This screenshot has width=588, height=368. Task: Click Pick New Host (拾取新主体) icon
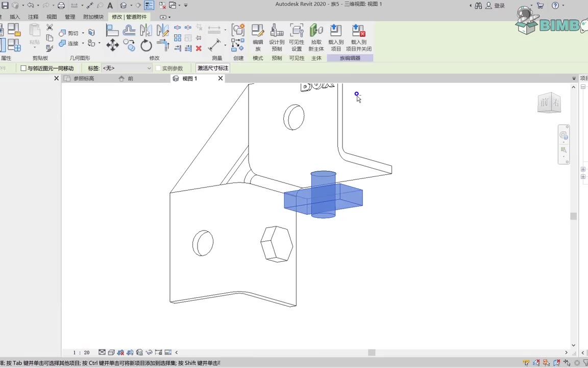316,38
